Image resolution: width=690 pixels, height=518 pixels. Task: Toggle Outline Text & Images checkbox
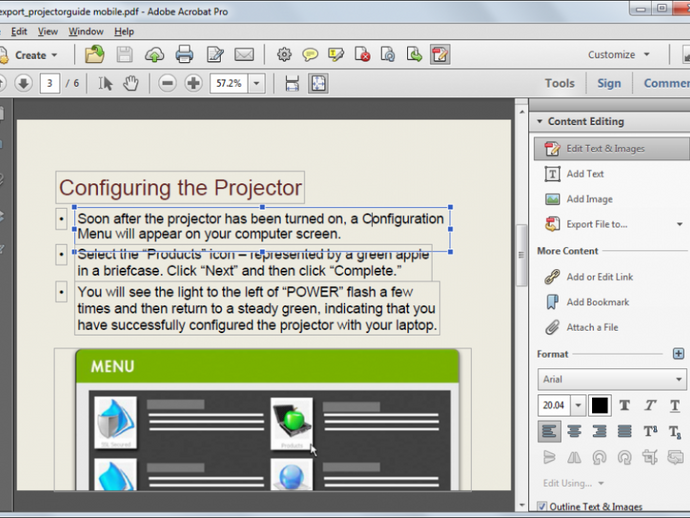click(542, 507)
